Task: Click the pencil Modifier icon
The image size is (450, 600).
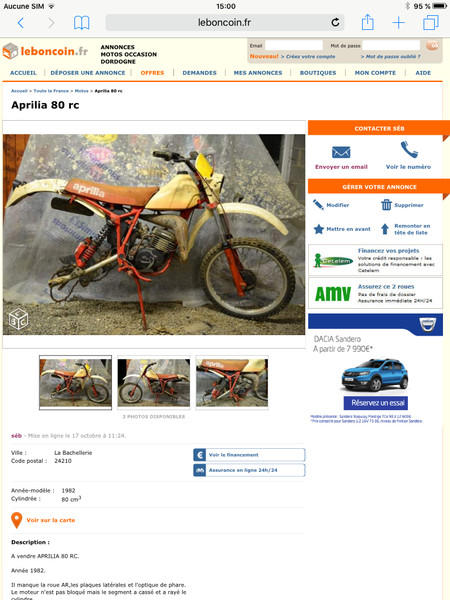Action: pos(318,205)
